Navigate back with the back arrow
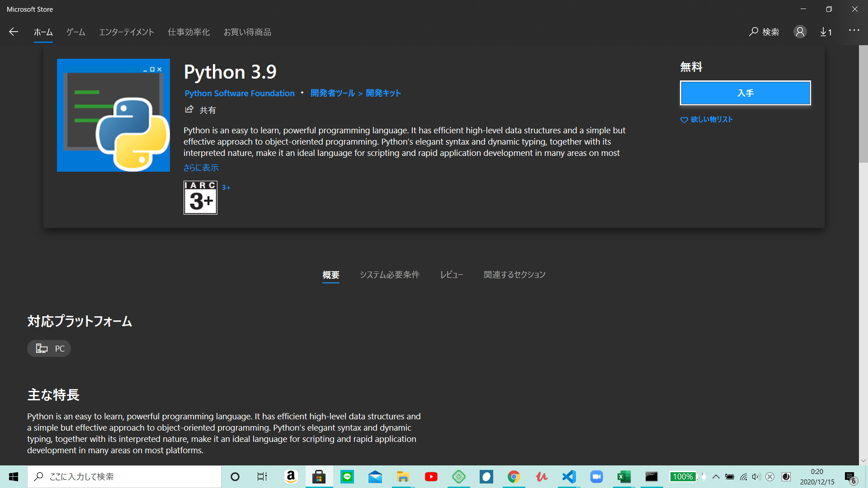 (x=14, y=32)
